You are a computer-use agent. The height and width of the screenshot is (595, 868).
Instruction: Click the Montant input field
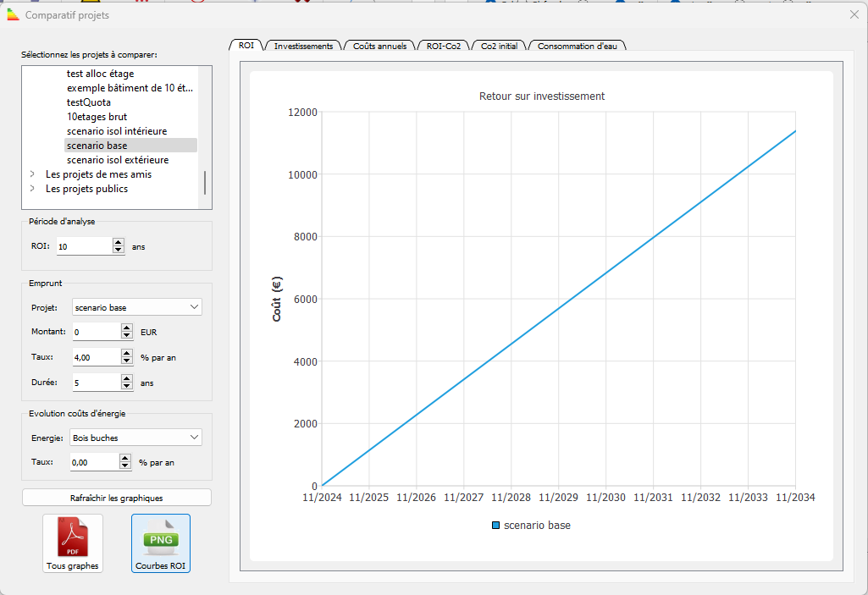point(97,332)
